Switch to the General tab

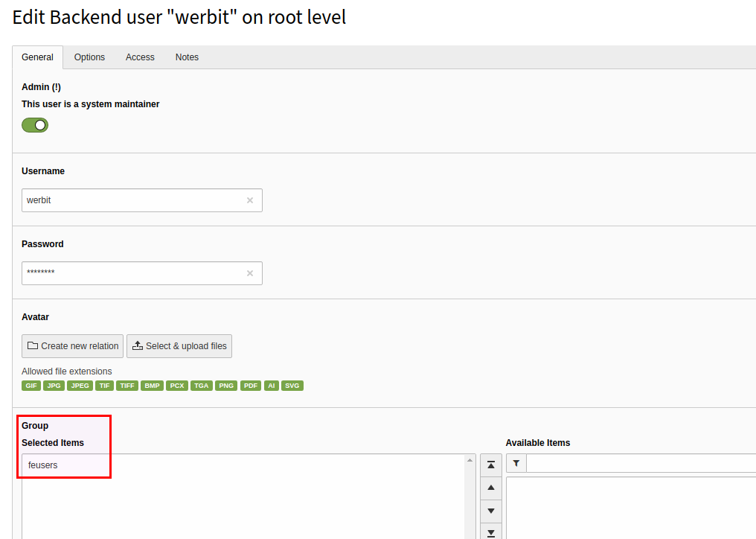pyautogui.click(x=37, y=57)
